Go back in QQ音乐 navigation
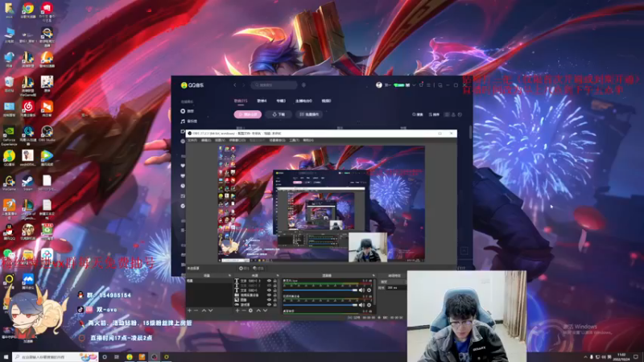644x362 pixels. [x=235, y=85]
